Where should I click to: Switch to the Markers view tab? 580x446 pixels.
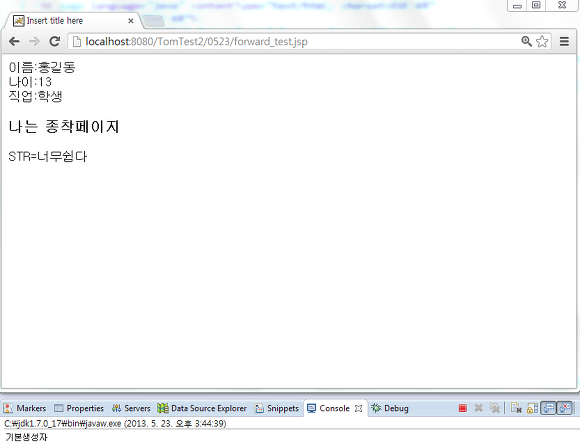coord(25,408)
